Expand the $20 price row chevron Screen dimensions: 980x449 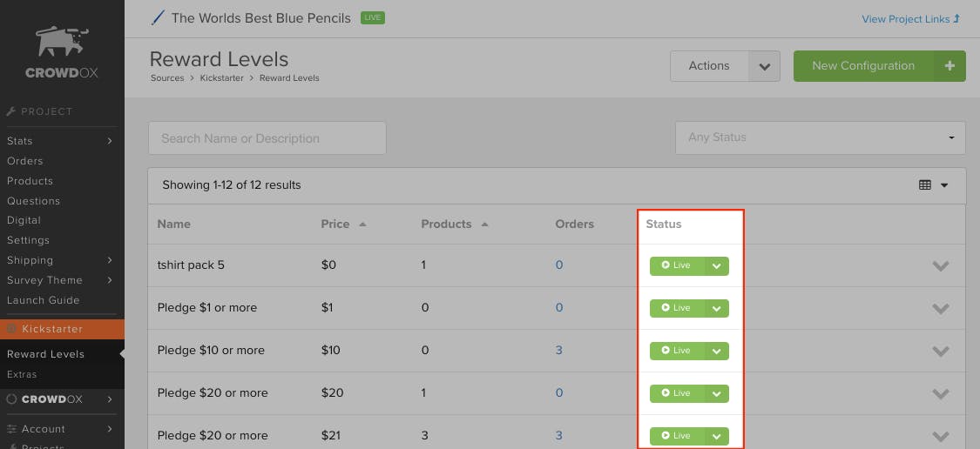(941, 393)
